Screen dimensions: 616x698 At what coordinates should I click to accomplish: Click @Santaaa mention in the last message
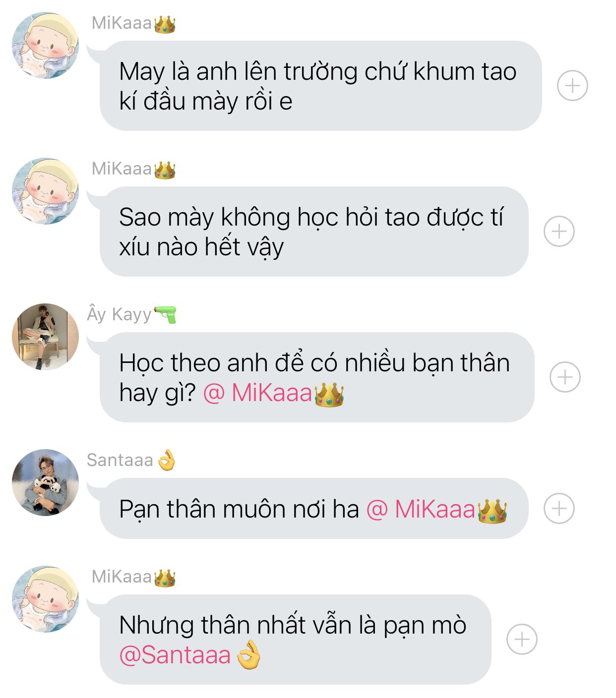pos(190,655)
